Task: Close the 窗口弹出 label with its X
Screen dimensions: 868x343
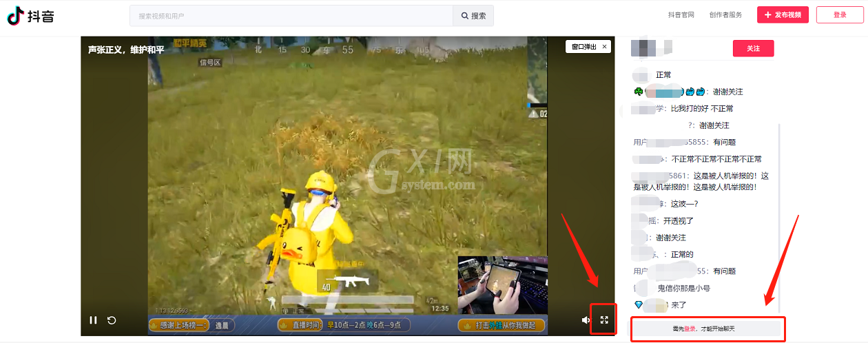Action: point(605,47)
